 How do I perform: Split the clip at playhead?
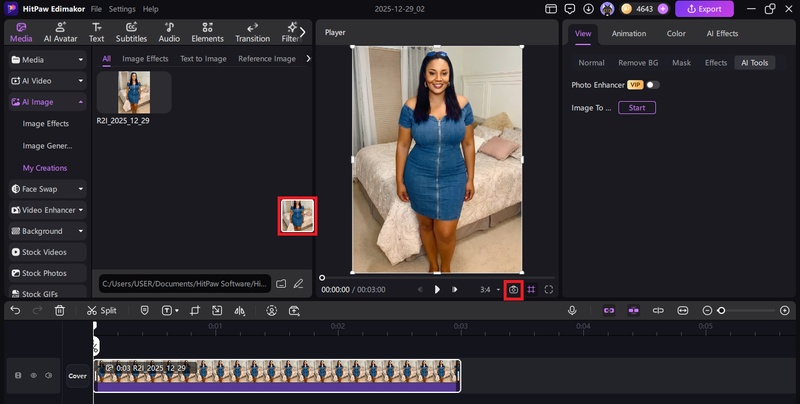click(102, 310)
